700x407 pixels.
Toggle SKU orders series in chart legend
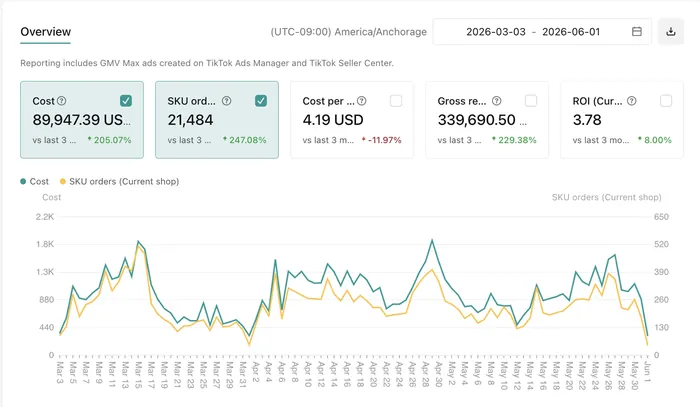pyautogui.click(x=120, y=182)
